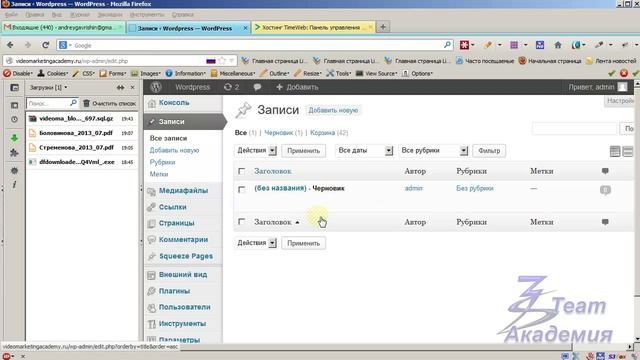Click the top Применить button

[x=303, y=151]
